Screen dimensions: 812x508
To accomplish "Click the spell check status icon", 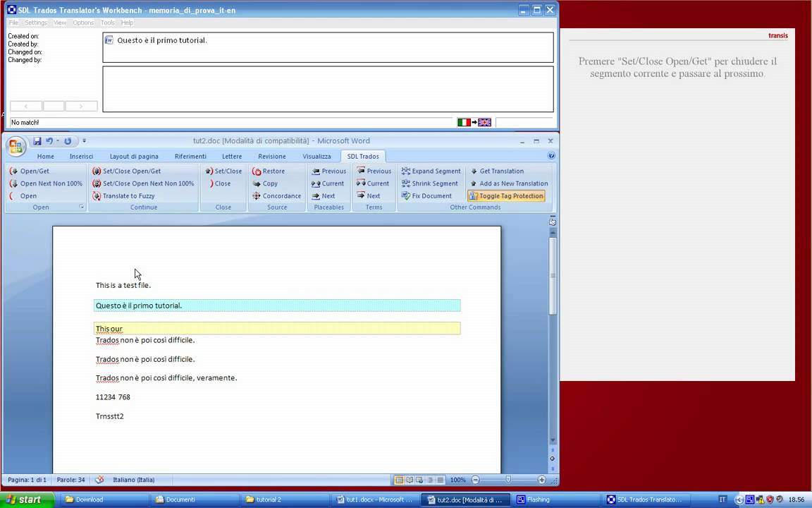I will [100, 480].
